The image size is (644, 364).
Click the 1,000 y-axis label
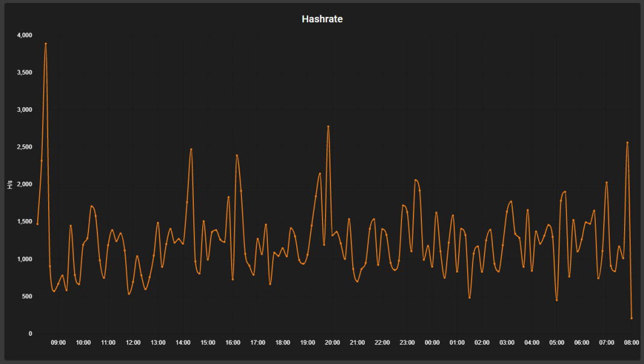click(25, 259)
